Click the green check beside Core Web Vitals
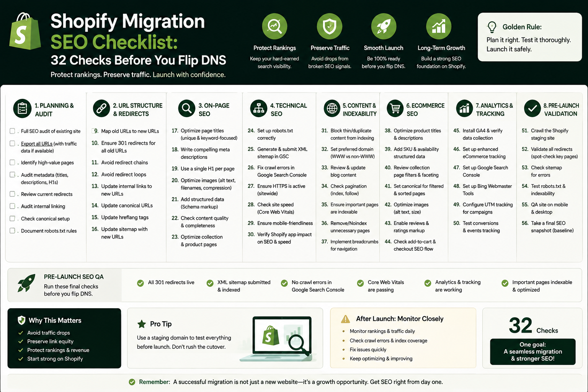This screenshot has height=392, width=588. pos(360,283)
